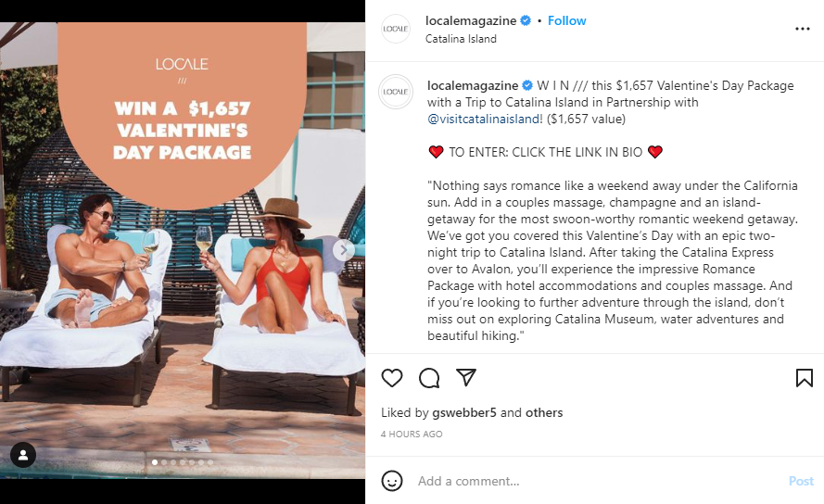Open the Locale avatar in the post header

[x=395, y=29]
